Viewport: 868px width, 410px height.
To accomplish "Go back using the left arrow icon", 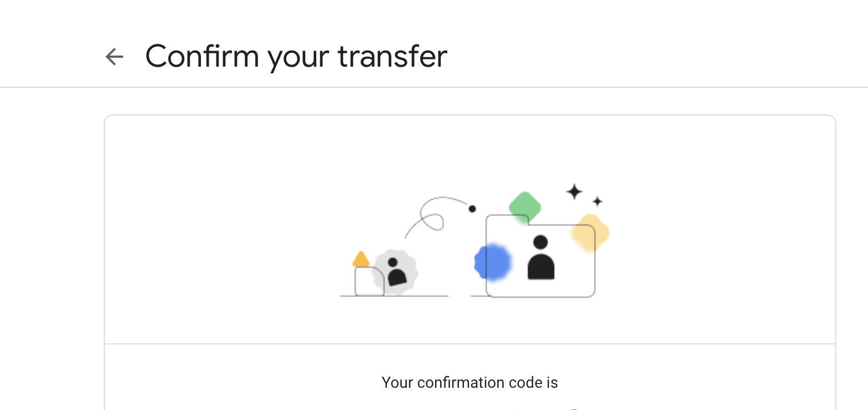I will coord(114,57).
